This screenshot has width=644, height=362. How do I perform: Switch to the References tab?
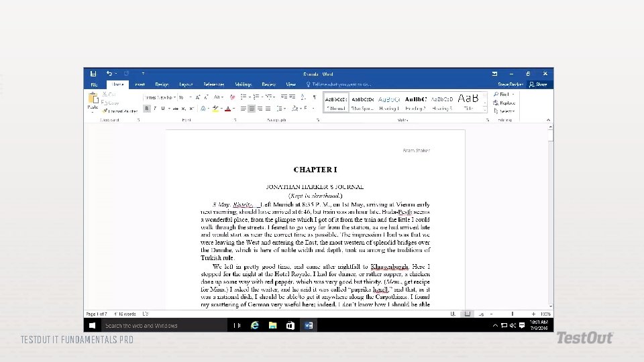coord(213,84)
